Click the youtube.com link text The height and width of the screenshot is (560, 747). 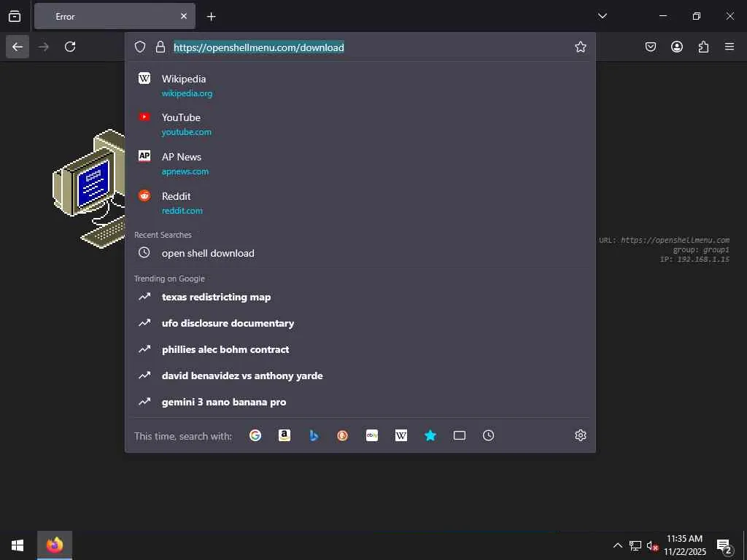tap(186, 132)
